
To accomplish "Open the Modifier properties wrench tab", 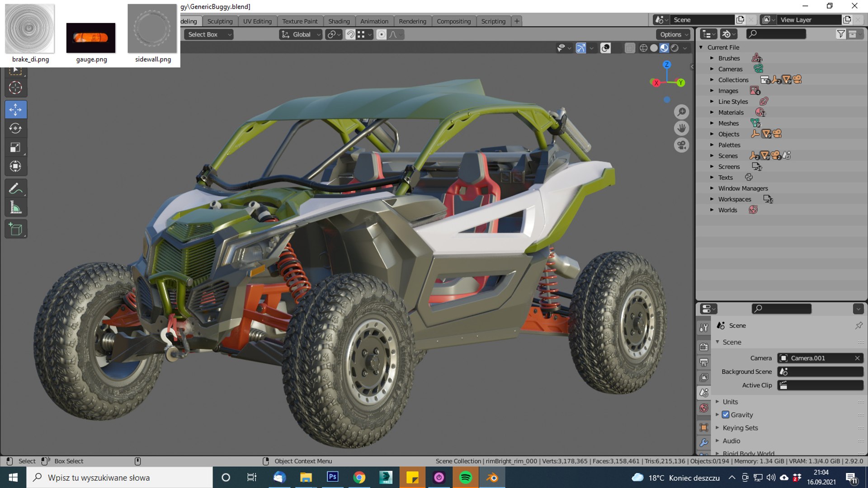I will (x=704, y=442).
